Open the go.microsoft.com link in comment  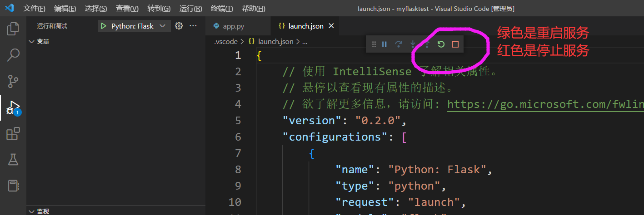click(545, 104)
